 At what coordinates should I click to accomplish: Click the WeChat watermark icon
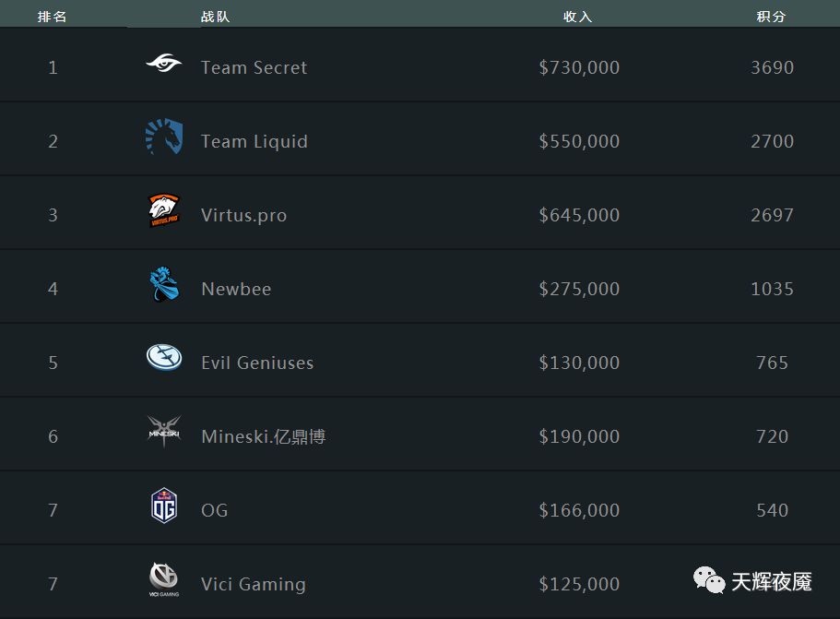[x=709, y=580]
